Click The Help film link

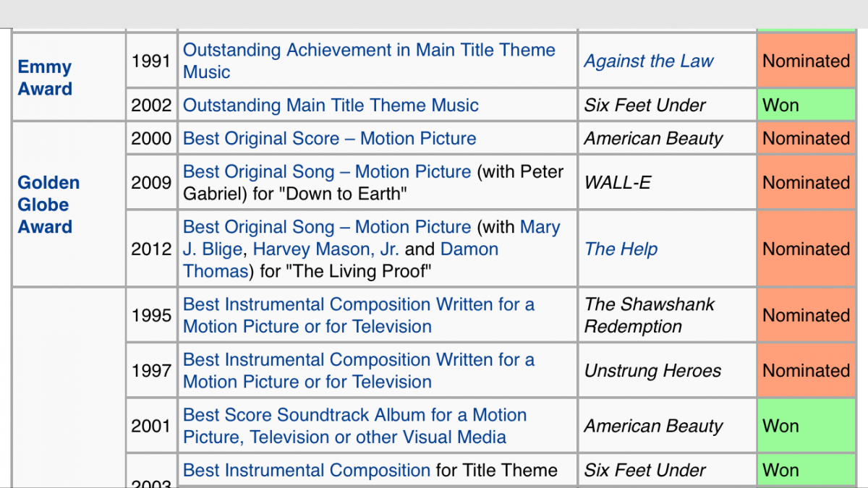click(621, 249)
